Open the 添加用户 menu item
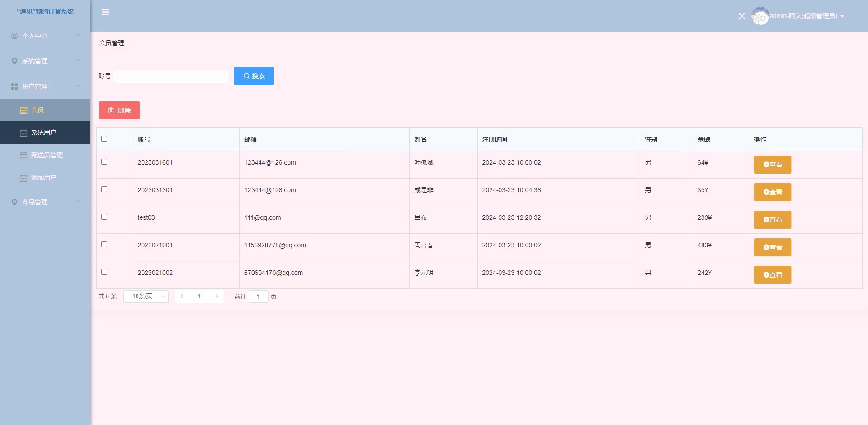The height and width of the screenshot is (425, 868). (45, 178)
